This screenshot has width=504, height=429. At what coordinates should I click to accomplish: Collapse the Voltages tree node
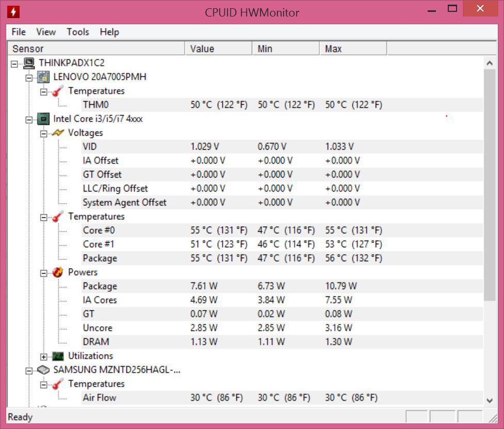(x=44, y=133)
